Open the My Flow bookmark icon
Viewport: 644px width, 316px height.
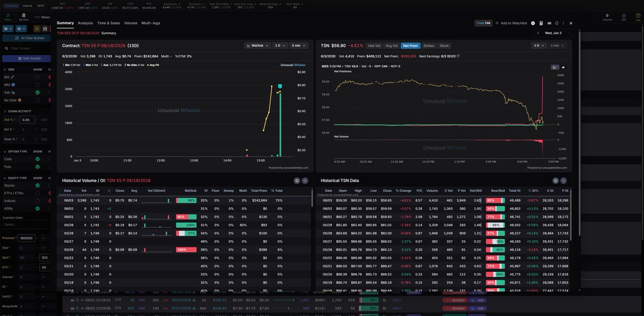point(24,17)
